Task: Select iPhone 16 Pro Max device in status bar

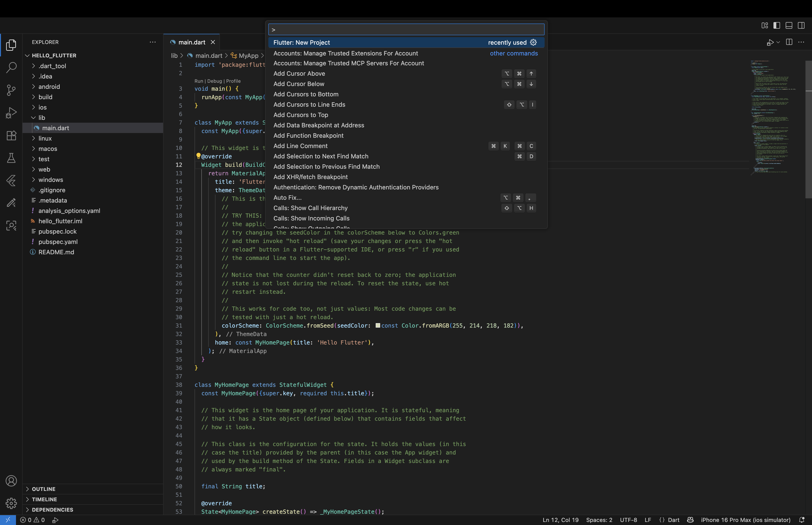Action: (x=746, y=520)
